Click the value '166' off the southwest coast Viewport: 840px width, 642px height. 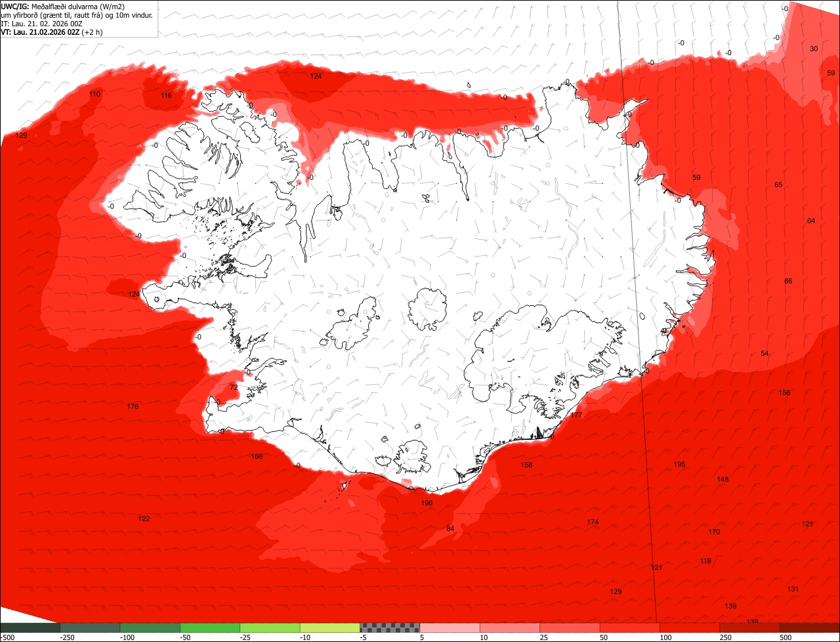pos(257,457)
